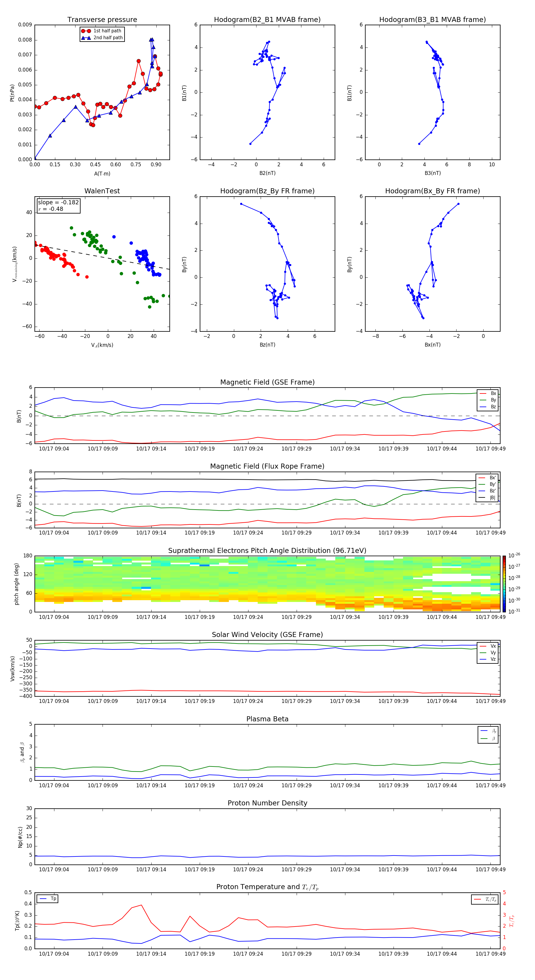
Task: Click the 'Plasma Beta' plot title
Action: click(x=267, y=719)
